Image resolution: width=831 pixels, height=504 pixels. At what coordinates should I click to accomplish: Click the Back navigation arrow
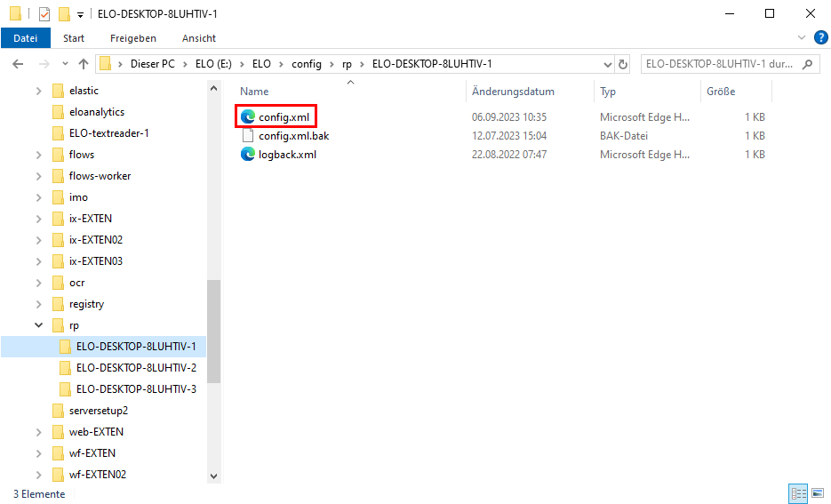(18, 64)
